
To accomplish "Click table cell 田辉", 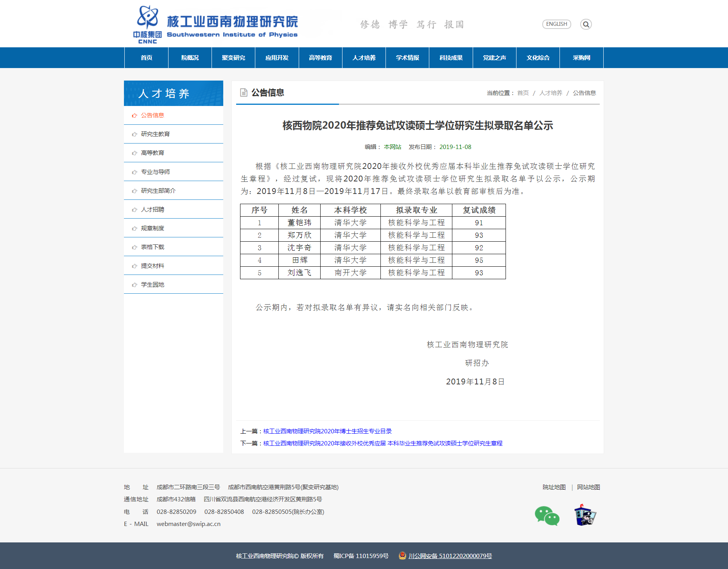I will coord(299,260).
